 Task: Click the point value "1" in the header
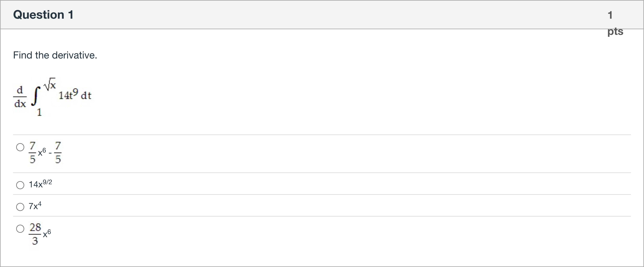tap(610, 15)
